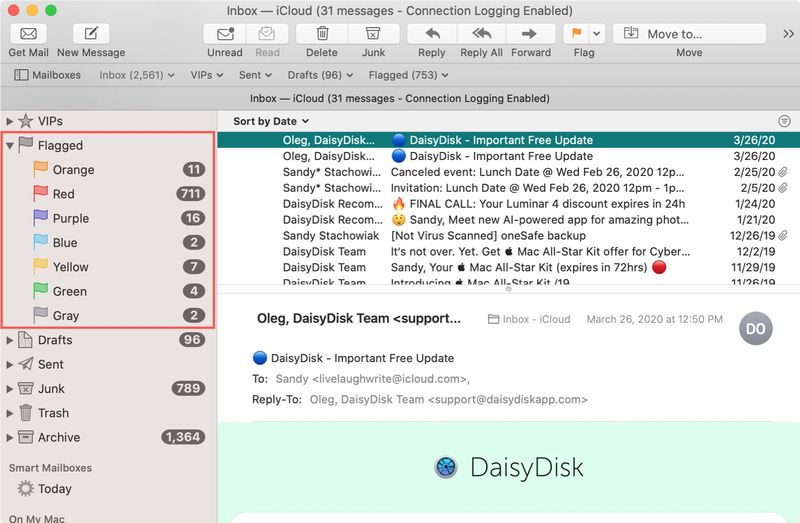
Task: Click the DO sender avatar
Action: pyautogui.click(x=756, y=328)
